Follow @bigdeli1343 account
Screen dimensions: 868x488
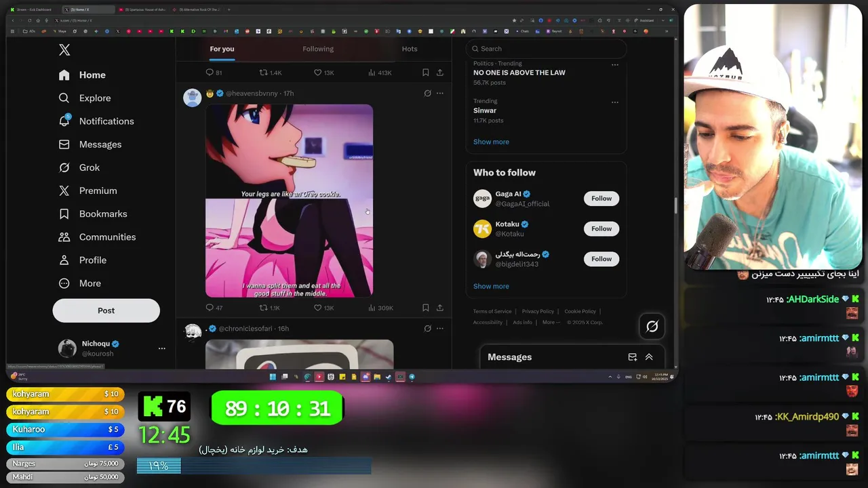pos(601,259)
